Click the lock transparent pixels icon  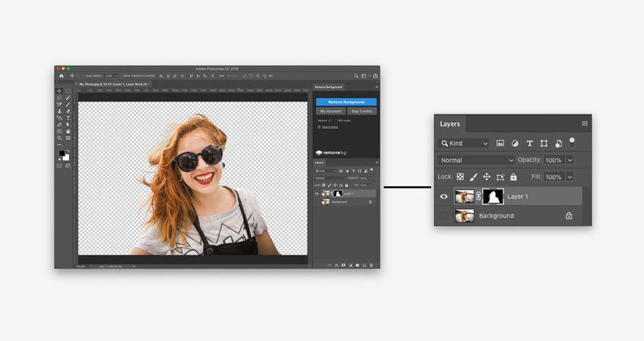[x=460, y=177]
